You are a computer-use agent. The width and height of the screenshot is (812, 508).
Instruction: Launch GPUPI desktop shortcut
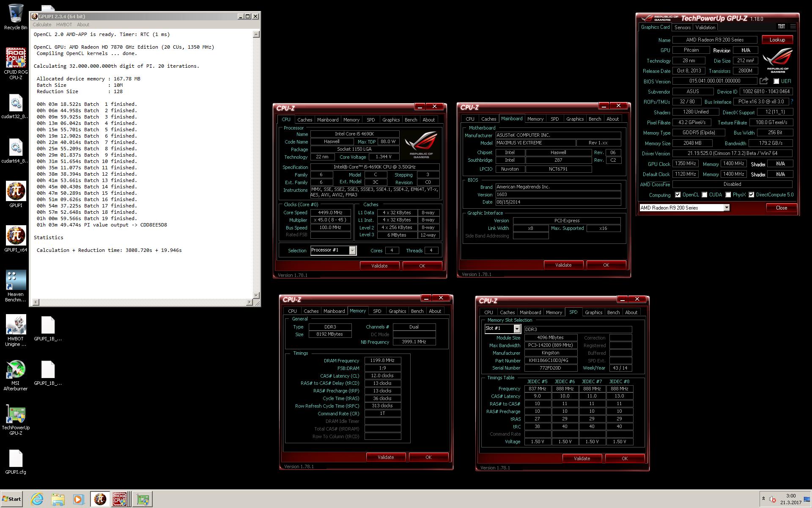click(15, 195)
